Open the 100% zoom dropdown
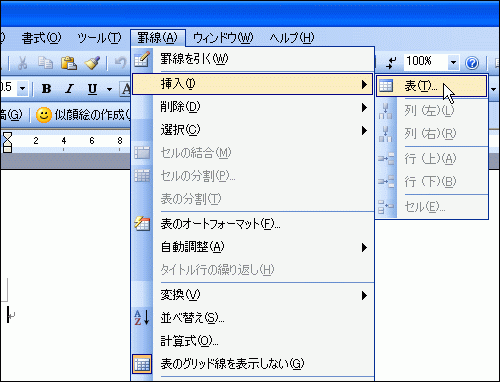Viewport: 500px width, 382px height. [x=453, y=62]
